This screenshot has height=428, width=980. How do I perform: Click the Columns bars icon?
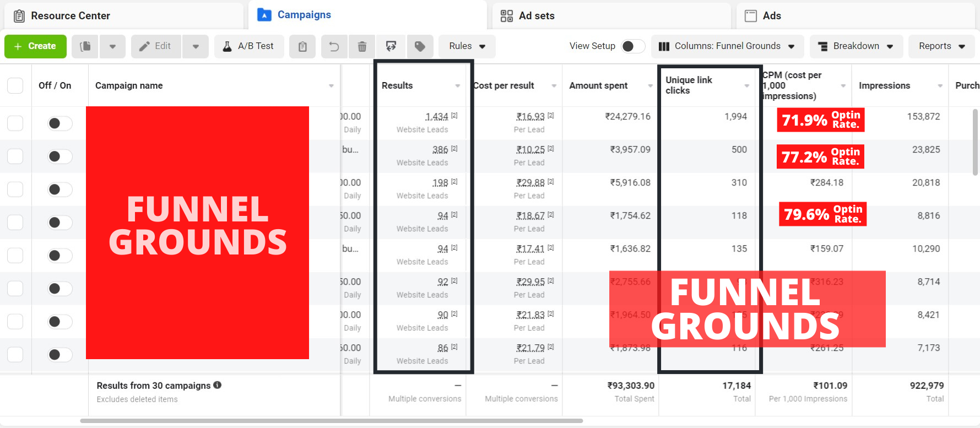point(664,46)
